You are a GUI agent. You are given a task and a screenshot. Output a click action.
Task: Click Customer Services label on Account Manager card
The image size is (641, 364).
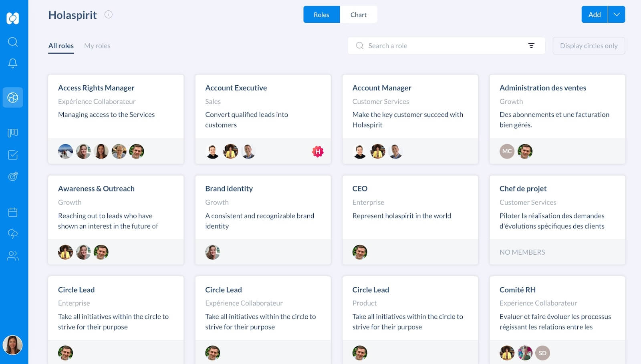(381, 102)
